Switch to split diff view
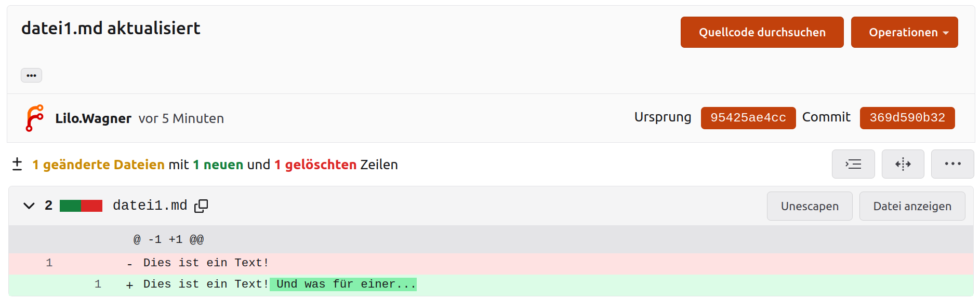 (903, 164)
